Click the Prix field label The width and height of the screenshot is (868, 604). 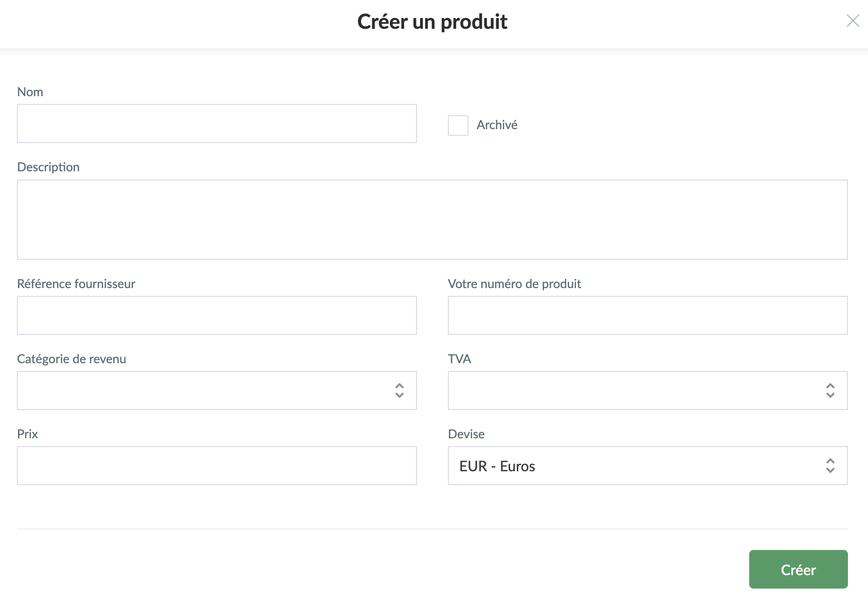tap(28, 434)
